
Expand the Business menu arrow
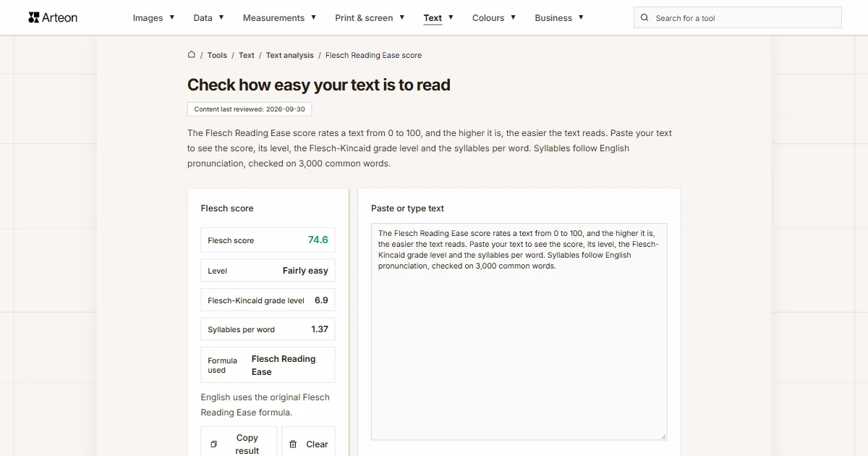pyautogui.click(x=581, y=17)
